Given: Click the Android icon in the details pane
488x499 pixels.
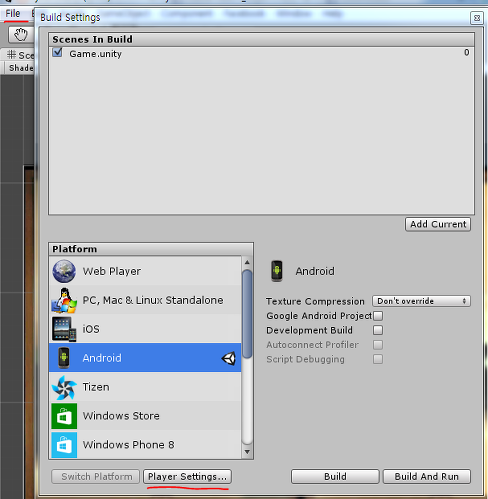Looking at the screenshot, I should [x=277, y=271].
